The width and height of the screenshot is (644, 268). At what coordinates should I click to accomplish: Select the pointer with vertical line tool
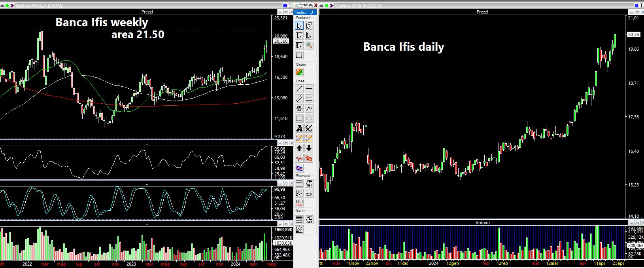click(x=309, y=36)
